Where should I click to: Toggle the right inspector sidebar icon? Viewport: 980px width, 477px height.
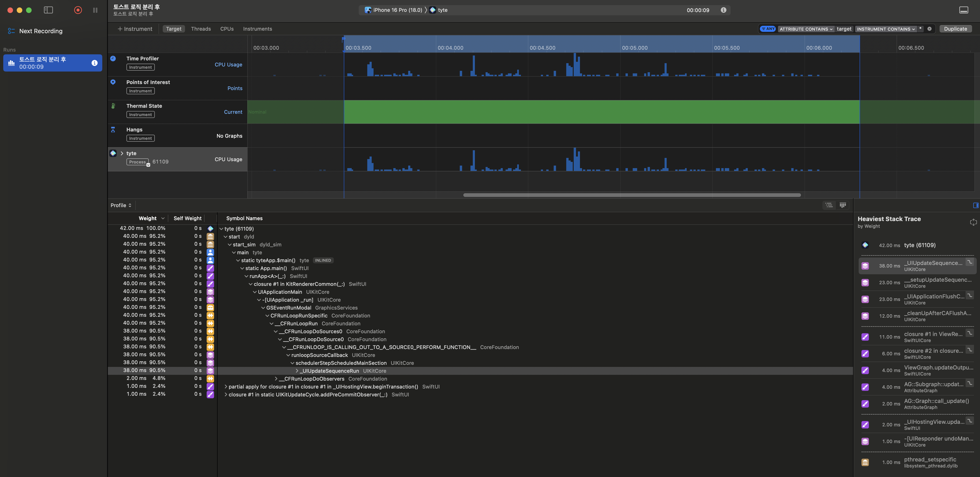point(975,205)
